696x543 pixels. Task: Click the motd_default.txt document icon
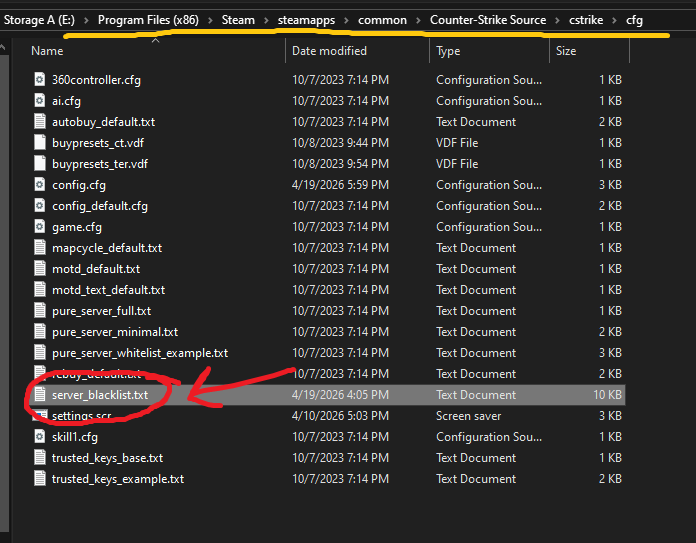click(x=40, y=268)
